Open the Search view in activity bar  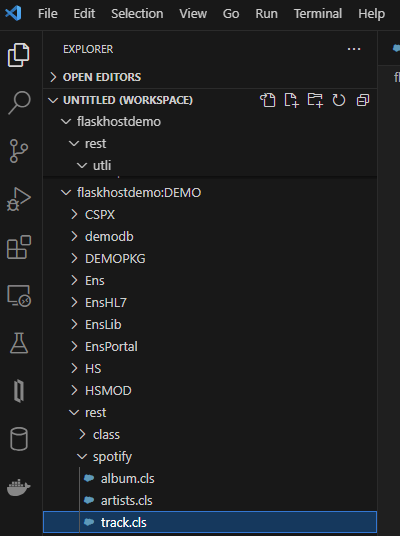click(x=19, y=103)
